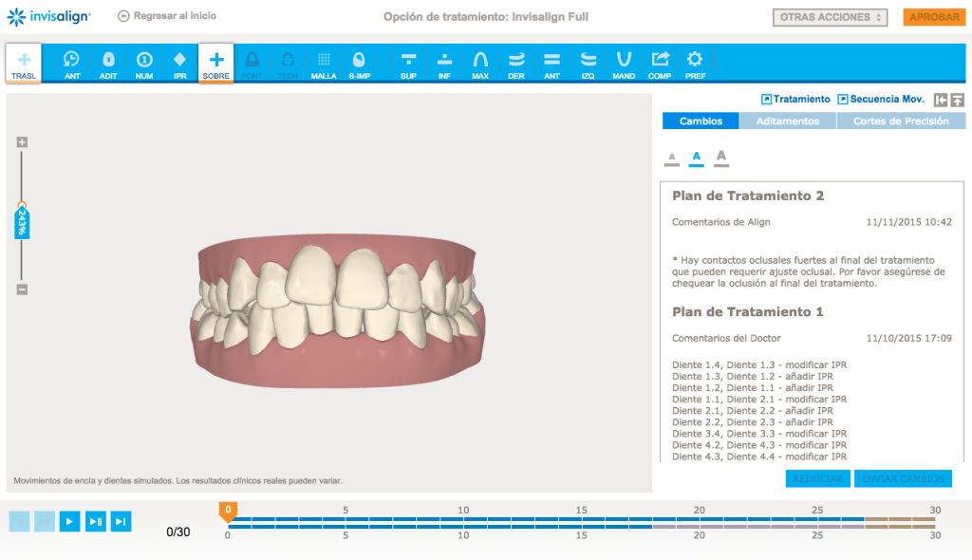Show the DER right side view
972x560 pixels.
[515, 64]
